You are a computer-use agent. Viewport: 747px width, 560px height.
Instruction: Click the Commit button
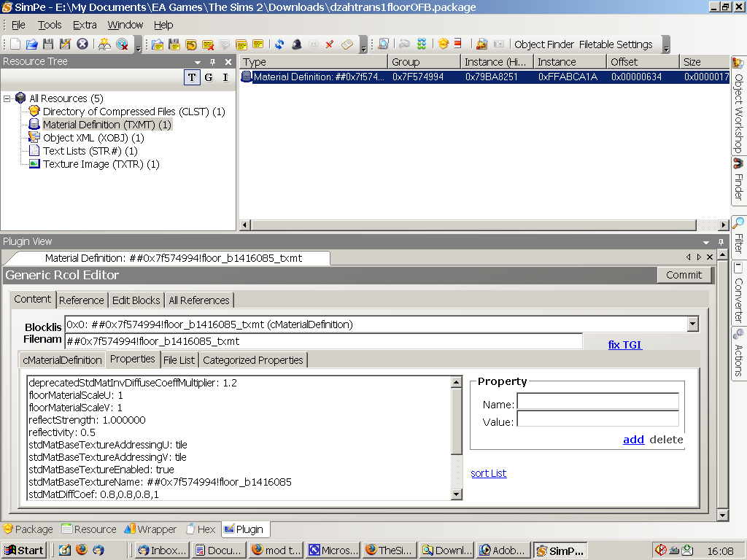tap(684, 275)
